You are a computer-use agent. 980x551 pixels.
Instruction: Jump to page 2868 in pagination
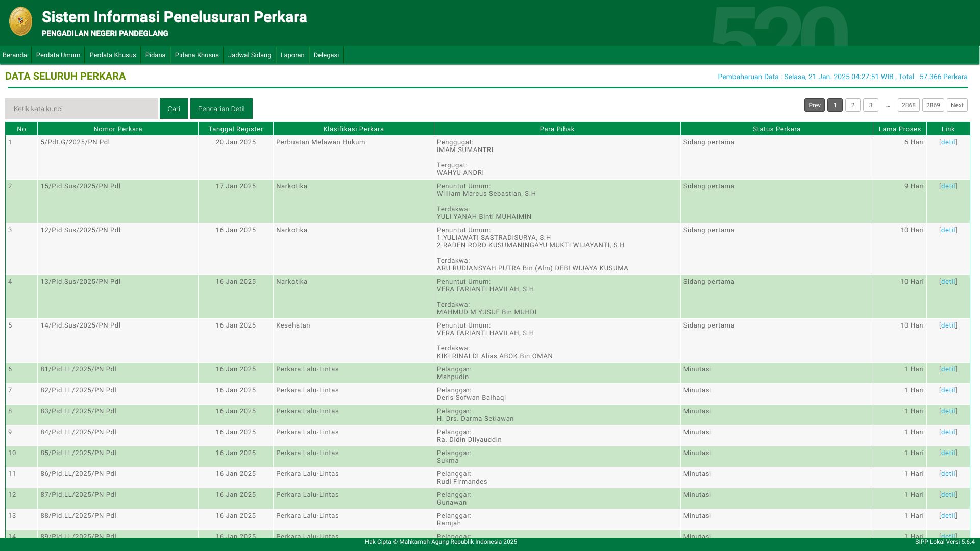pos(908,105)
